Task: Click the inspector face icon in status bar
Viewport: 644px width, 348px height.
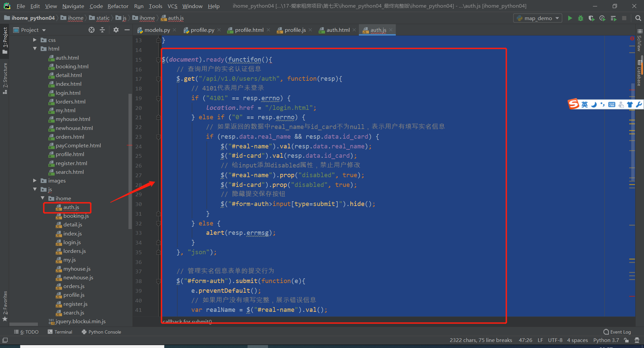Action: [x=637, y=340]
